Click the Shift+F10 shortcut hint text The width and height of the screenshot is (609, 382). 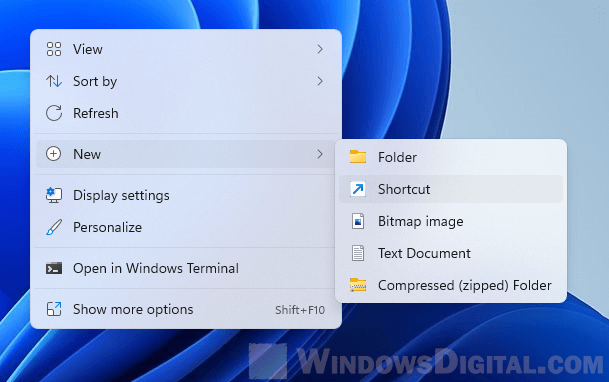click(x=300, y=310)
